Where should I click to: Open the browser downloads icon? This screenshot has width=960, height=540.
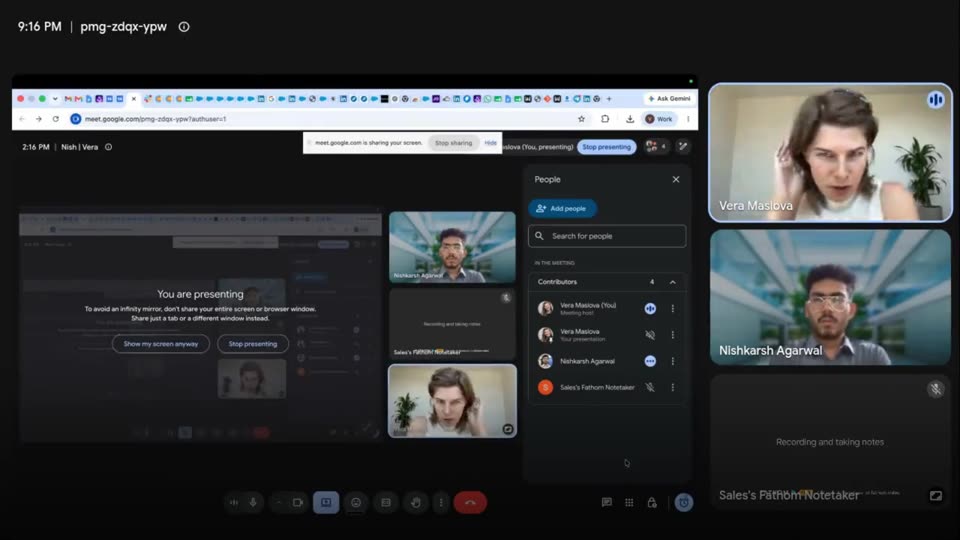point(630,119)
